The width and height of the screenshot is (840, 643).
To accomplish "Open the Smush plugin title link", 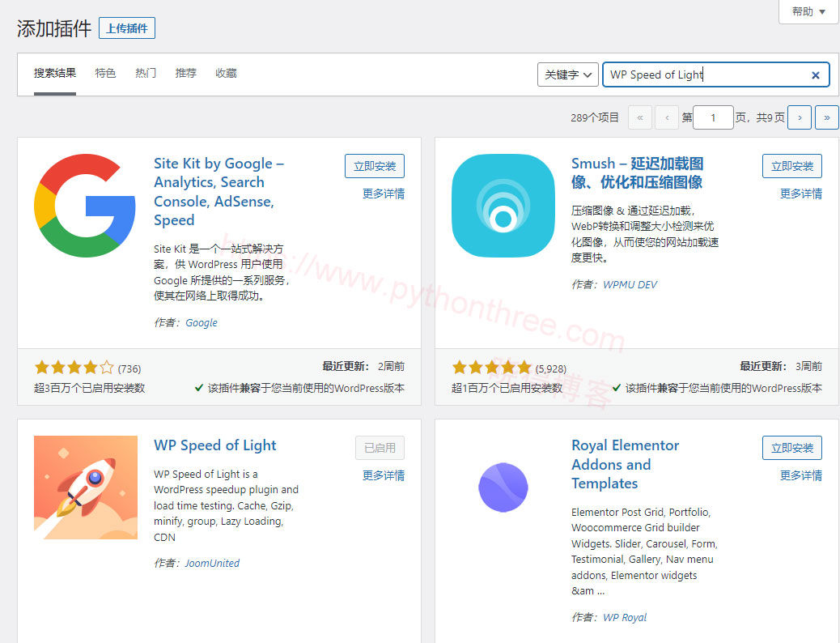I will [x=638, y=172].
